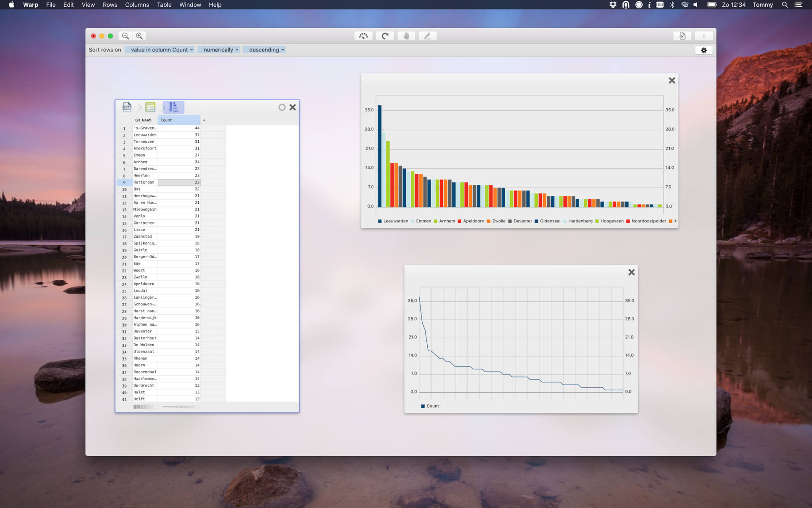Click the plus add-column button in table header
The image size is (812, 508).
(204, 120)
